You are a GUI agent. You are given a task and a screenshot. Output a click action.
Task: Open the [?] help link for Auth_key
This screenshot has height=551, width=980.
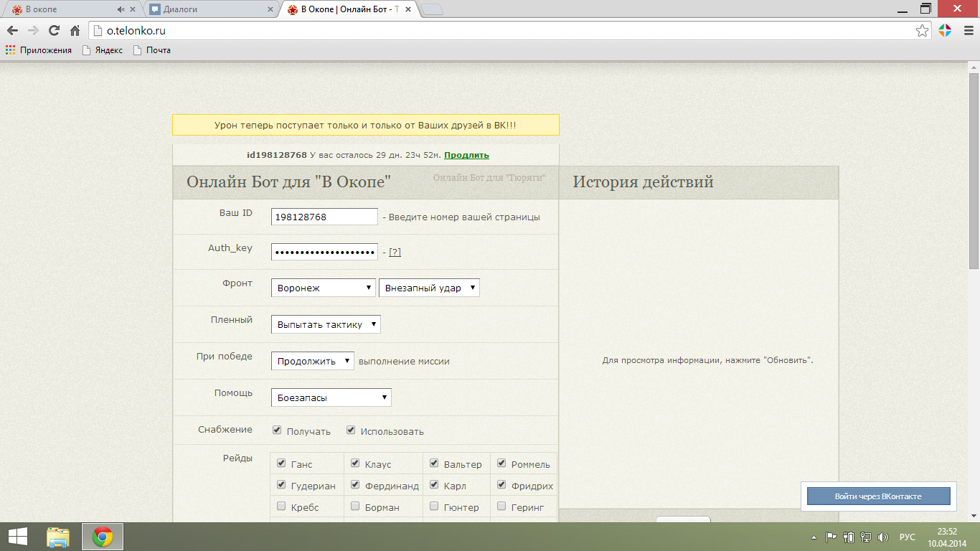coord(395,252)
